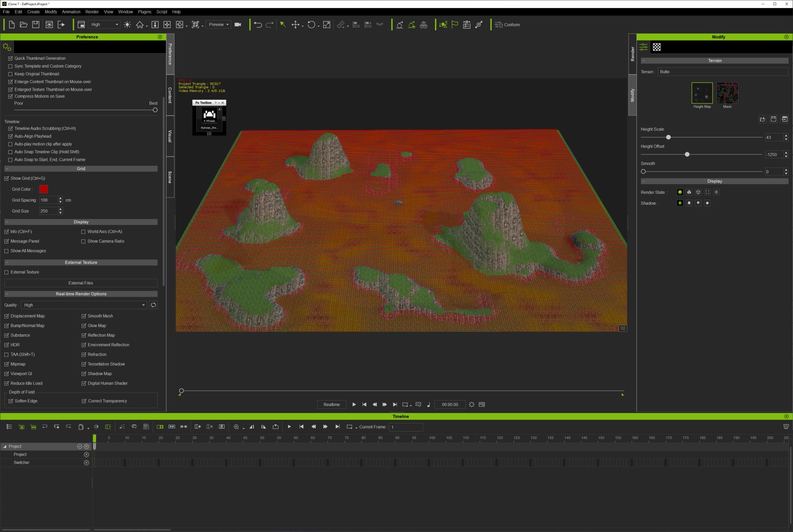Jump to end frame in viewport player

coord(395,404)
